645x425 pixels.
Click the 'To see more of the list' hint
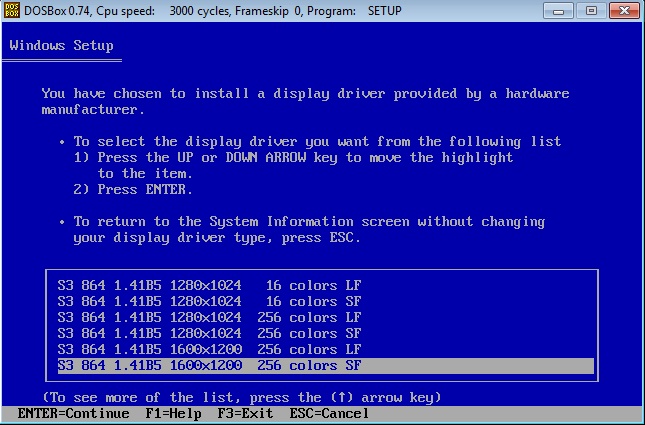click(x=242, y=397)
